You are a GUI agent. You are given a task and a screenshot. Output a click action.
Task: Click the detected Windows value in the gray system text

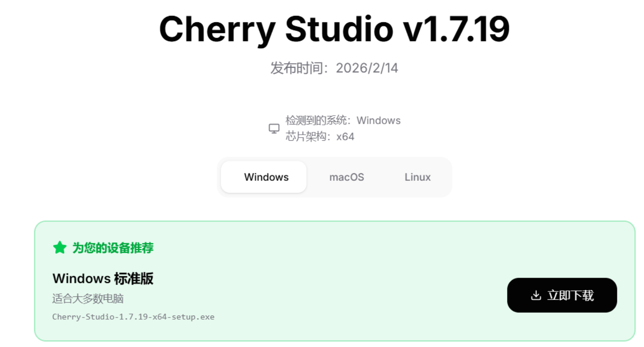point(378,120)
